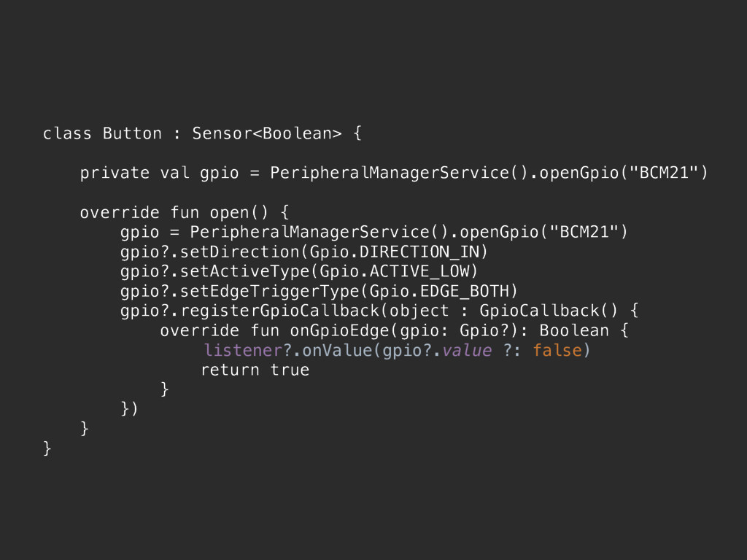Click GpioCallback() object expression
The width and height of the screenshot is (747, 560).
coord(549,311)
